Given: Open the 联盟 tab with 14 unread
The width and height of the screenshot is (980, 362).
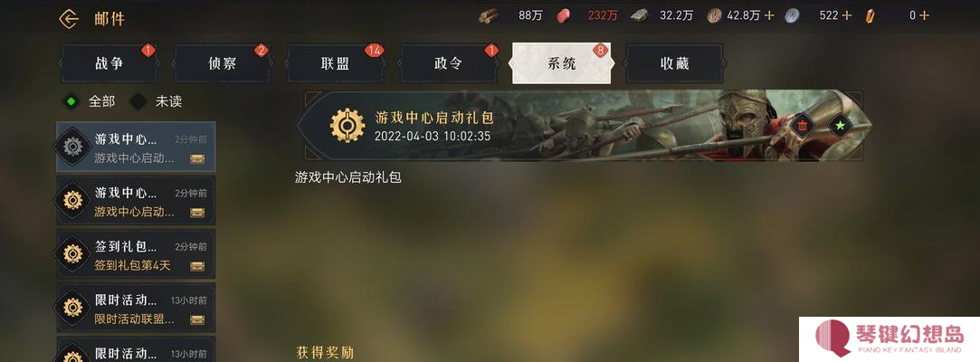Looking at the screenshot, I should (x=336, y=63).
